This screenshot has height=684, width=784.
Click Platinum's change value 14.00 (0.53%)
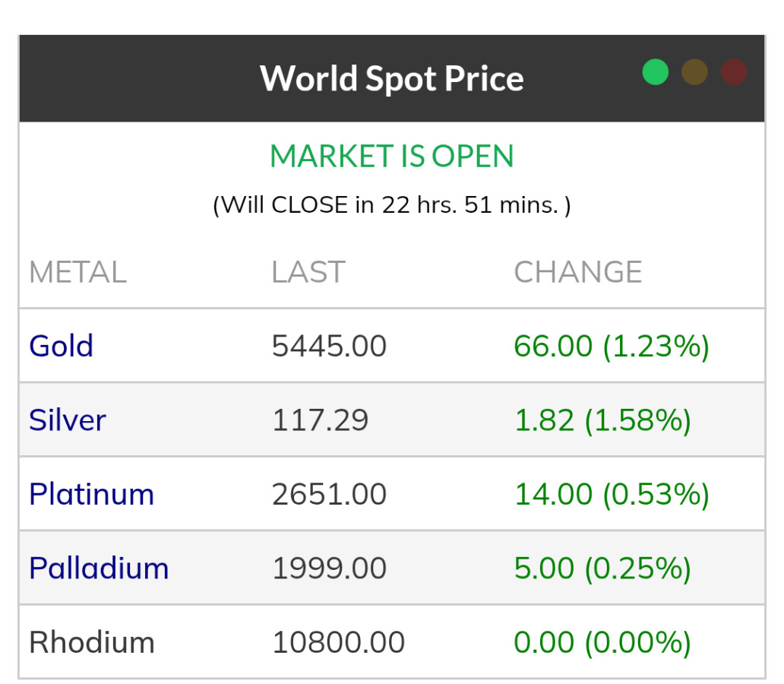(x=612, y=494)
